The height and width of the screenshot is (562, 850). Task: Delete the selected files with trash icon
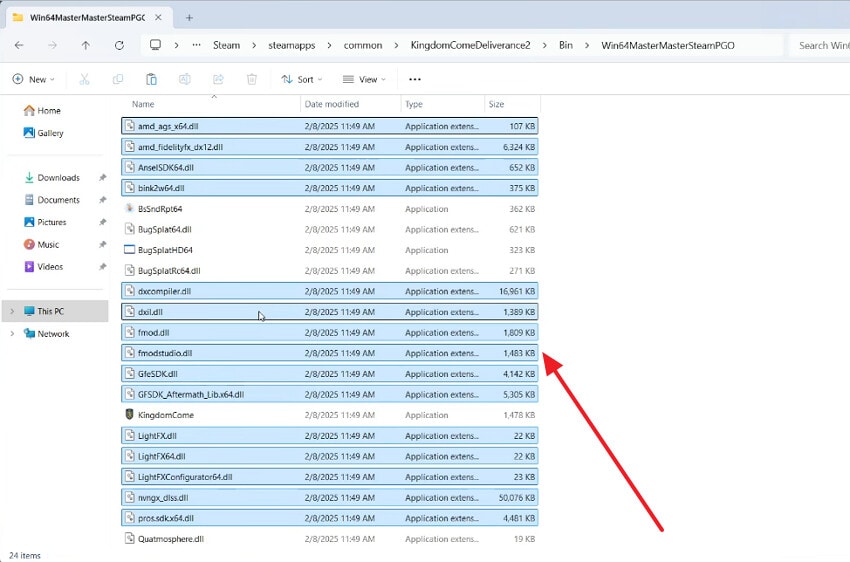click(252, 79)
